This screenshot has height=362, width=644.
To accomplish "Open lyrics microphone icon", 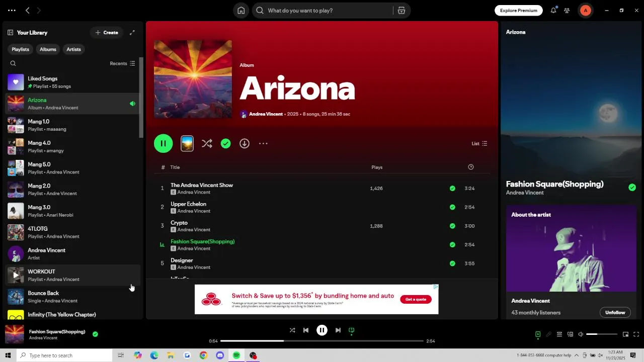I will [x=548, y=334].
